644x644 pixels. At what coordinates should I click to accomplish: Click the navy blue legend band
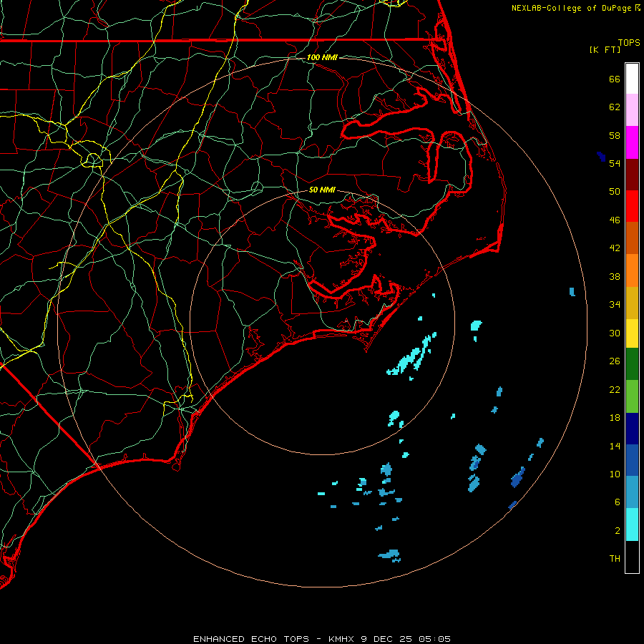coord(632,429)
